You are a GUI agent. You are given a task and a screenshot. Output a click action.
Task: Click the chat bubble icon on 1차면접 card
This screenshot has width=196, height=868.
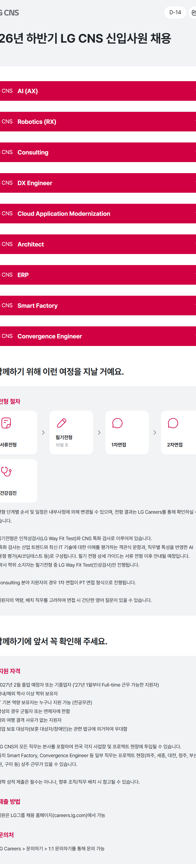pyautogui.click(x=117, y=423)
